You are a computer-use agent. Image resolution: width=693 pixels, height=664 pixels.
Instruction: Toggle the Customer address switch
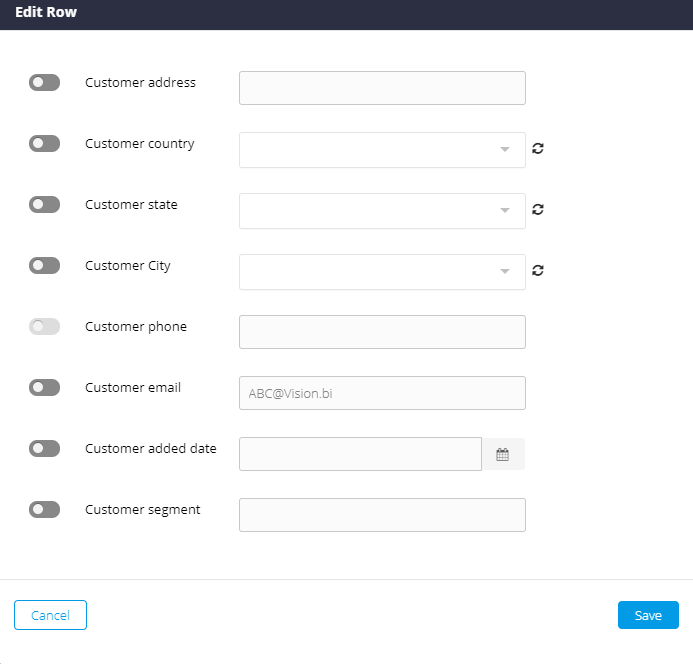point(44,83)
